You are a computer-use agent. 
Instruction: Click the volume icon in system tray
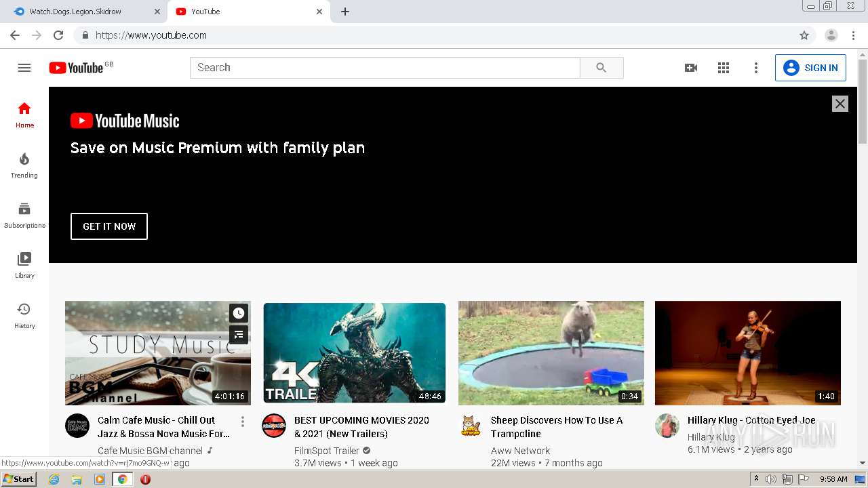click(x=771, y=479)
